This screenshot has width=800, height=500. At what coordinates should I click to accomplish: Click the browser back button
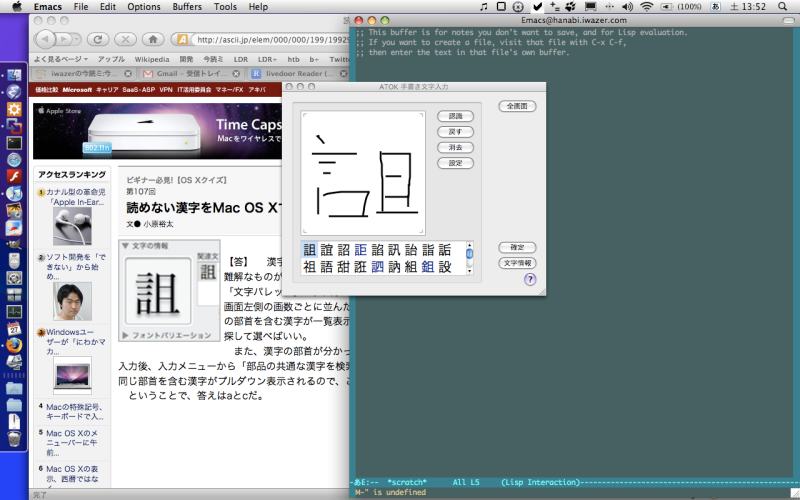click(46, 39)
